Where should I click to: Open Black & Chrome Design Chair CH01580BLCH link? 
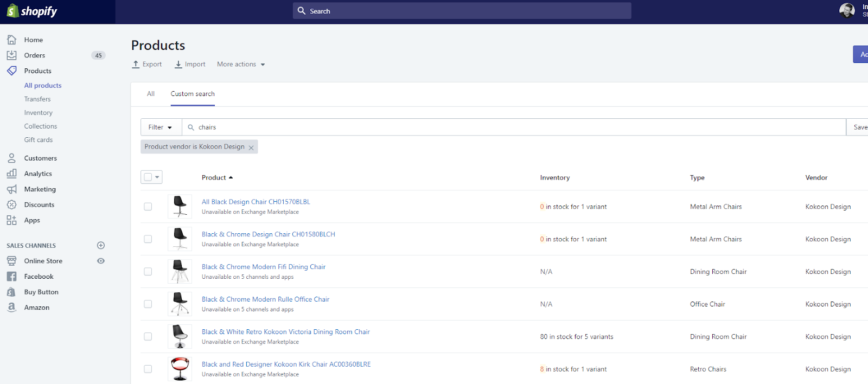point(269,234)
